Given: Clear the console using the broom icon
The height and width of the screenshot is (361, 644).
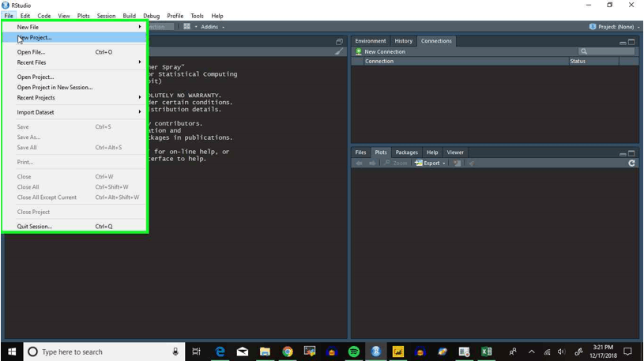Looking at the screenshot, I should click(338, 52).
